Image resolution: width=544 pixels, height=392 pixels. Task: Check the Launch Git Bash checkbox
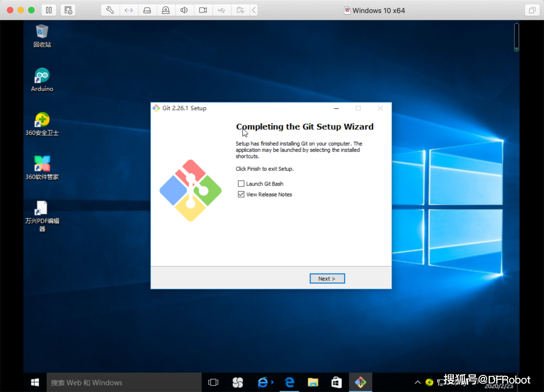click(x=241, y=183)
